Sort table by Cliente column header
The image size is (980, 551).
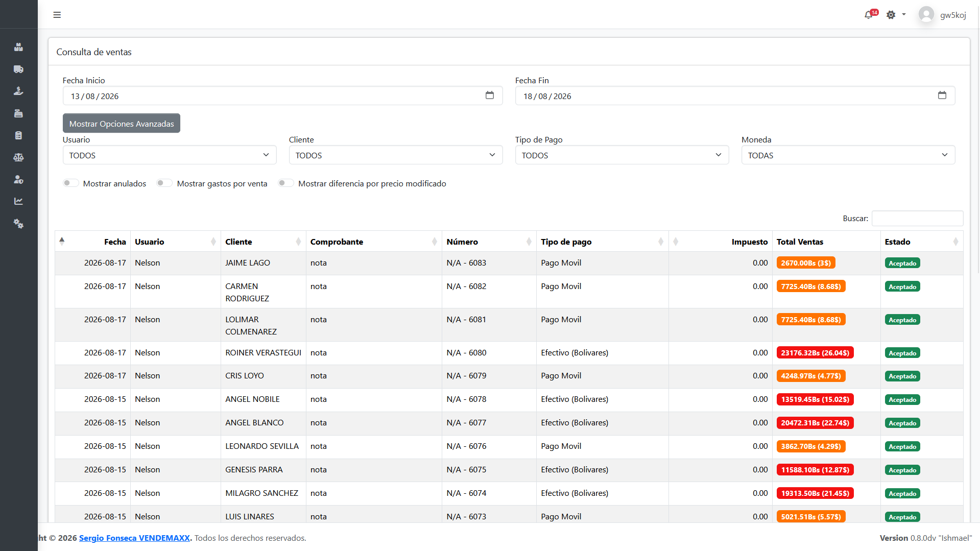[x=263, y=242]
